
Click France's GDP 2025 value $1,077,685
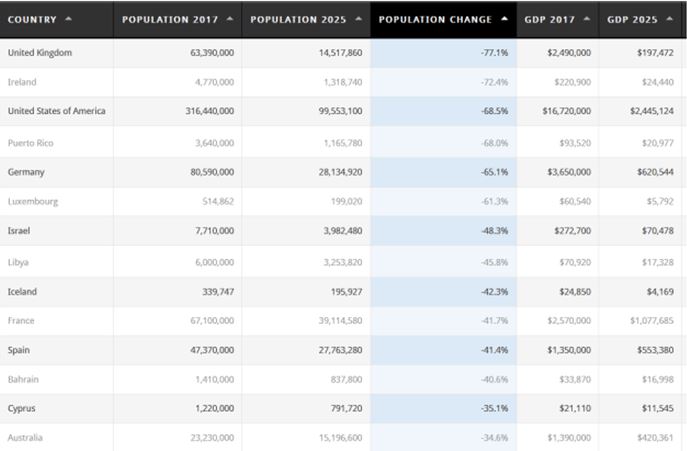point(651,321)
